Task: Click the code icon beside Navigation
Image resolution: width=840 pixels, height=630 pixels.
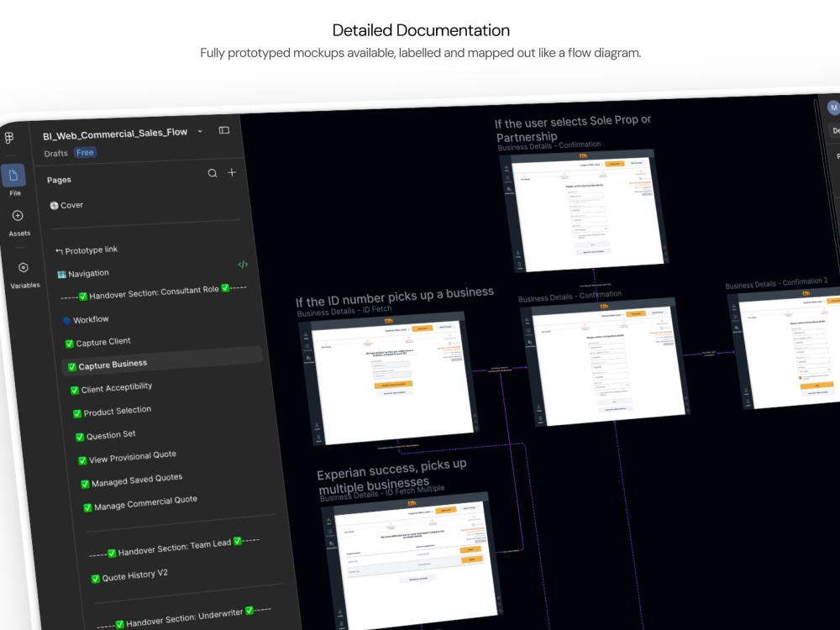Action: pyautogui.click(x=243, y=264)
